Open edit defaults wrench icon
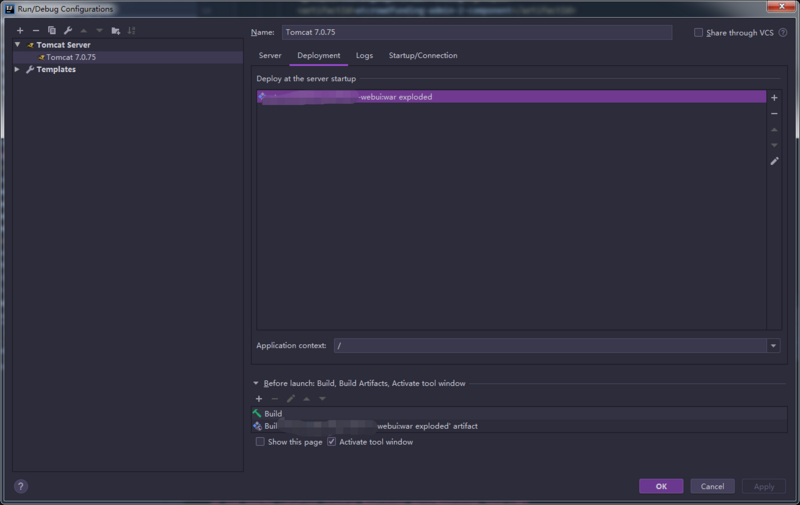This screenshot has height=505, width=800. [68, 31]
